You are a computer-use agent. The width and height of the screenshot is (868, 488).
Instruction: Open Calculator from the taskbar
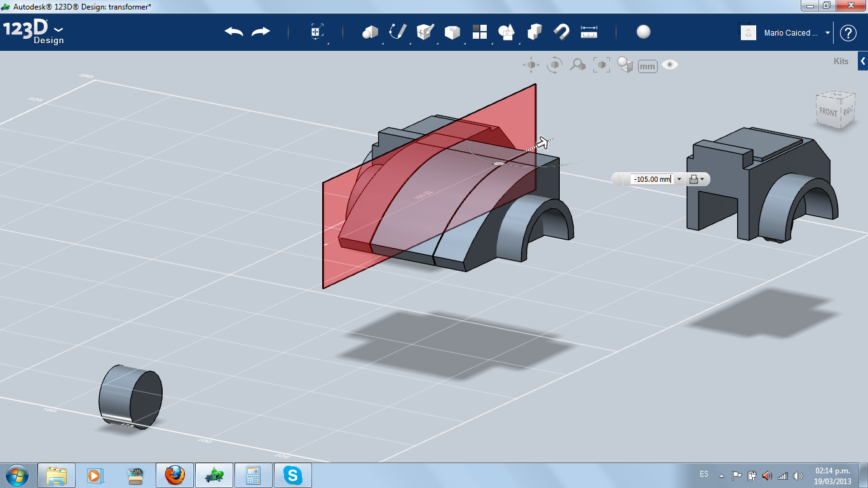pyautogui.click(x=254, y=475)
